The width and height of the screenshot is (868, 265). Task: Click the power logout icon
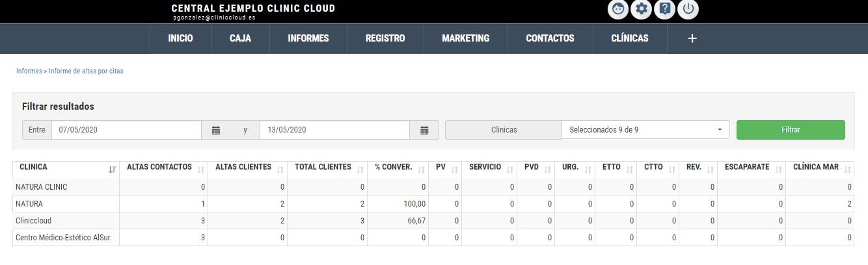[x=688, y=9]
